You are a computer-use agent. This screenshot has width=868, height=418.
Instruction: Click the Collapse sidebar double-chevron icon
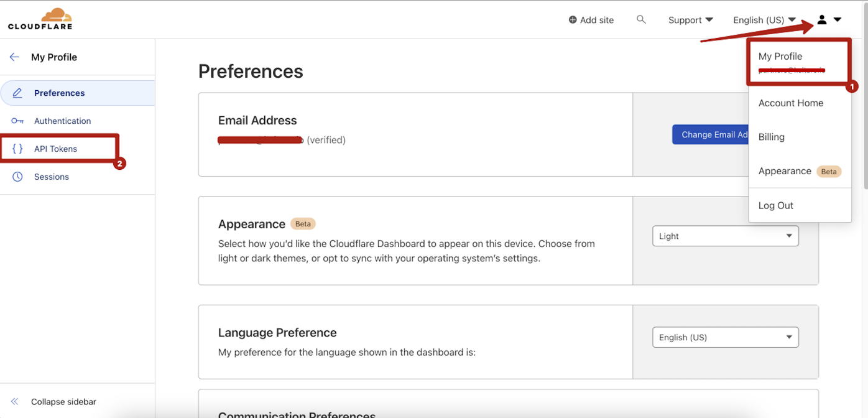pos(15,402)
